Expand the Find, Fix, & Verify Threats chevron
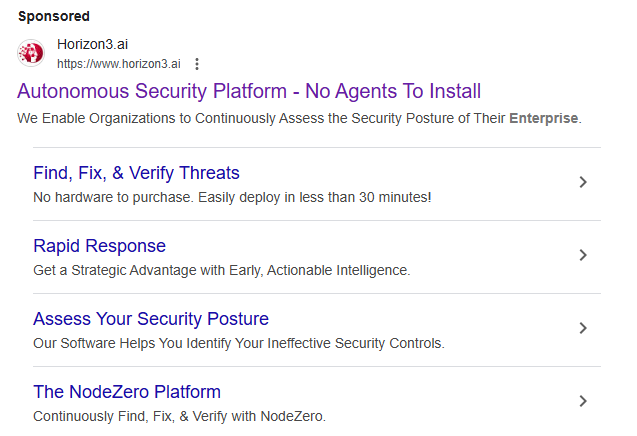This screenshot has width=637, height=436. tap(583, 182)
